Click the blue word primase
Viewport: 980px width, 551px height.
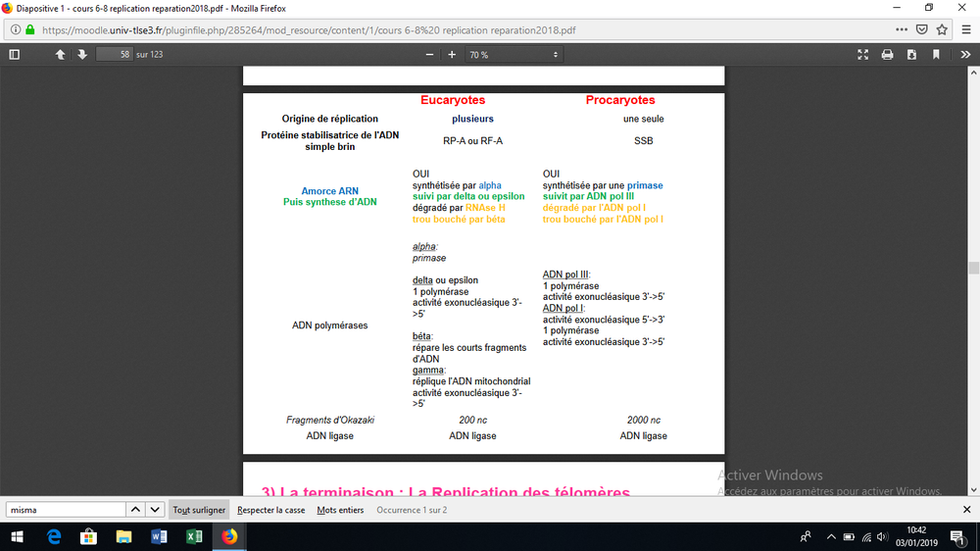pyautogui.click(x=645, y=185)
